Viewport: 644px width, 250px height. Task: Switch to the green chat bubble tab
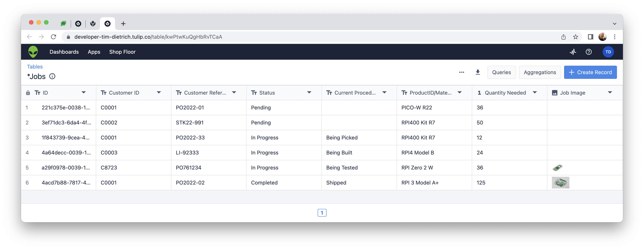point(63,24)
